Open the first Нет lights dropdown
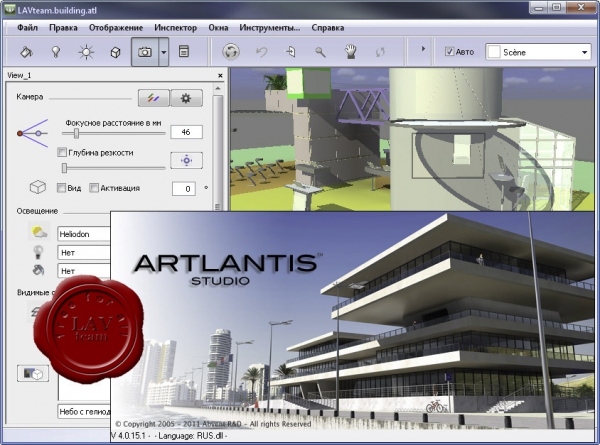 tap(84, 253)
